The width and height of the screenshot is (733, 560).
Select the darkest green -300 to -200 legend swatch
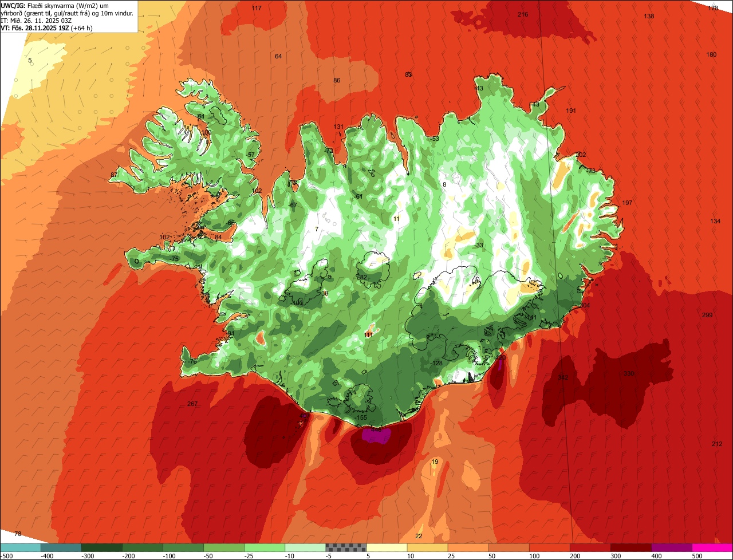tap(101, 547)
